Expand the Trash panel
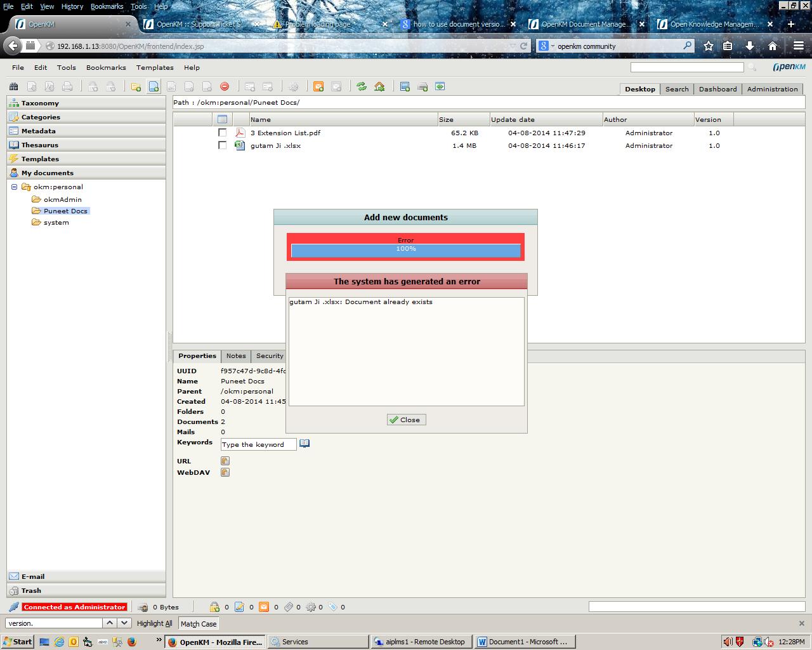The width and height of the screenshot is (812, 650). coord(31,590)
